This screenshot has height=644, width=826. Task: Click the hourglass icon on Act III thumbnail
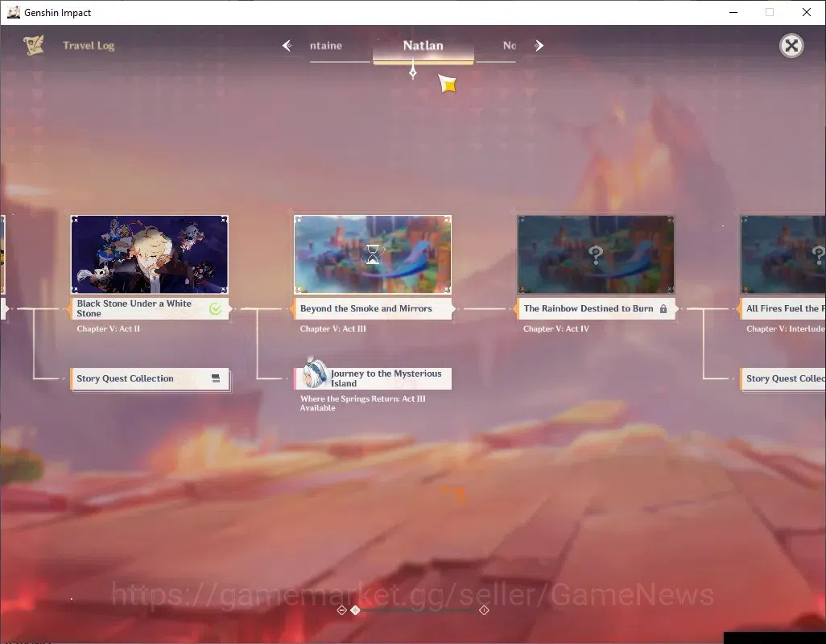click(373, 254)
